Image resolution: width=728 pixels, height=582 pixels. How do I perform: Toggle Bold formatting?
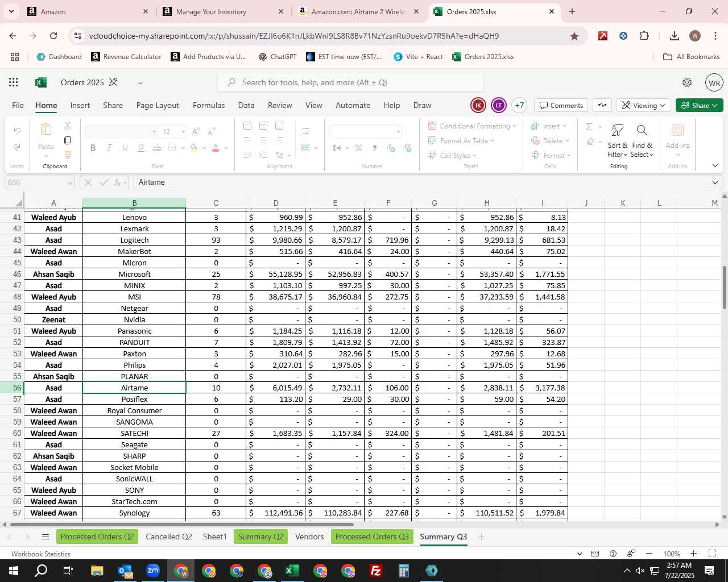93,148
